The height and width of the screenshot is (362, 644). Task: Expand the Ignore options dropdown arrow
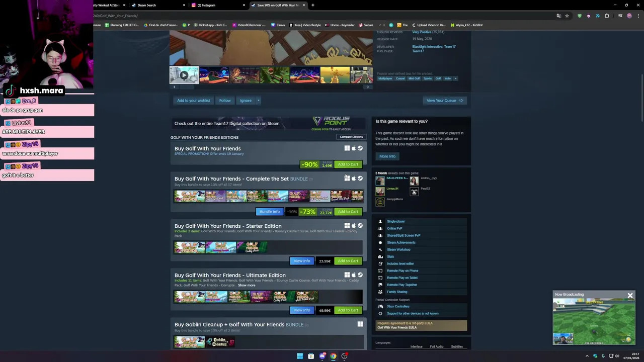click(x=258, y=101)
